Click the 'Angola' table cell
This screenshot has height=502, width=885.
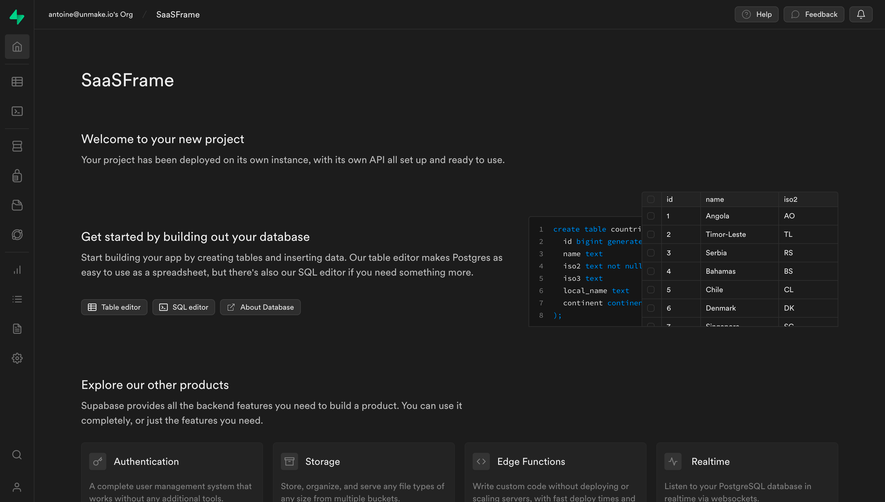[739, 216]
